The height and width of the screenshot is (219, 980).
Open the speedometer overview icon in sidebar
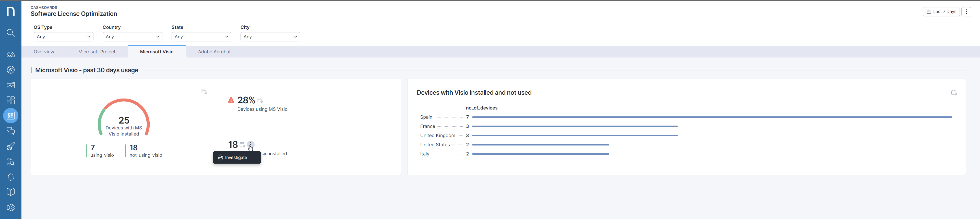[x=11, y=55]
